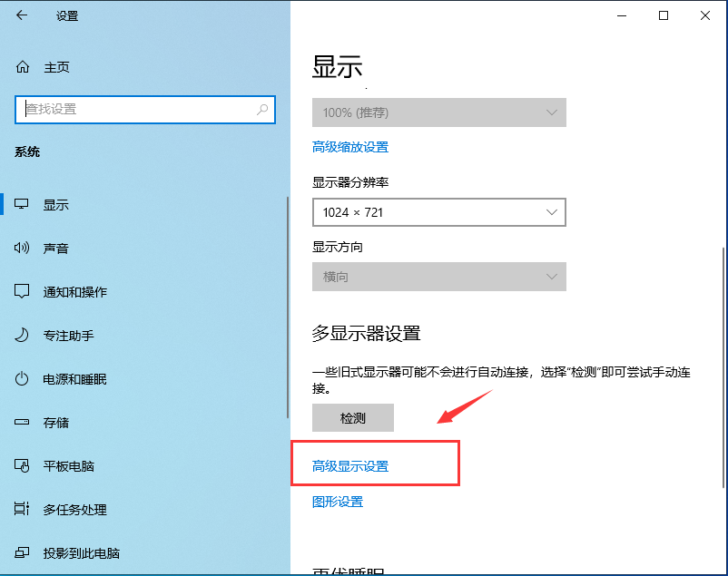Go to Projecting to this PC (投影到此电脑)
Screen dimensions: 728x576
tap(81, 552)
